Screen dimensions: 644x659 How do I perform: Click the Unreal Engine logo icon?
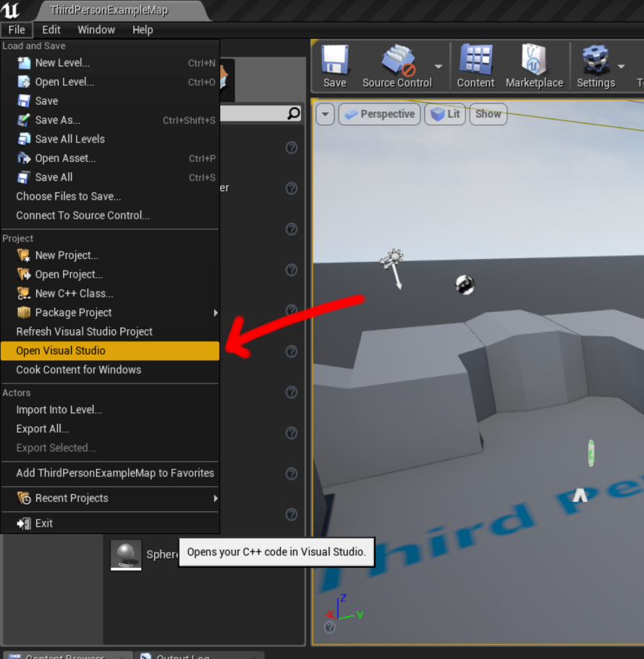pos(12,10)
